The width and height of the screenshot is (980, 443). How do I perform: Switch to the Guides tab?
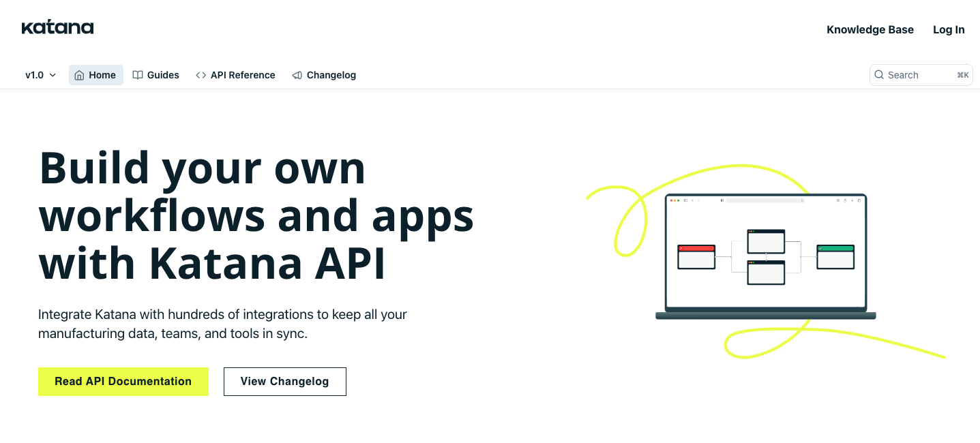[x=162, y=75]
